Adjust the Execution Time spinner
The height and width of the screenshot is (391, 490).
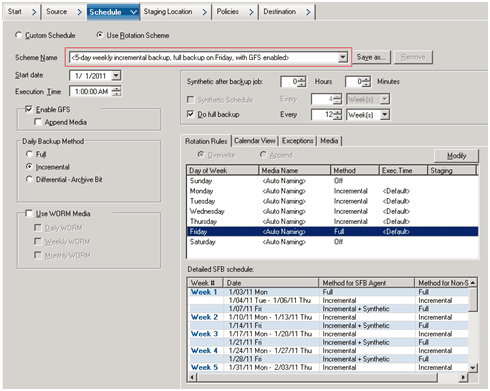click(116, 91)
